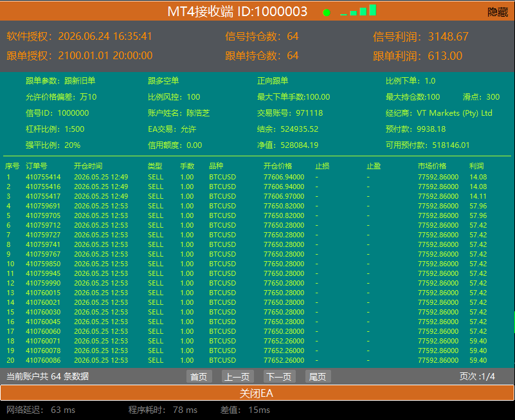Click order number 410759990
The height and width of the screenshot is (420, 515).
pos(43,283)
